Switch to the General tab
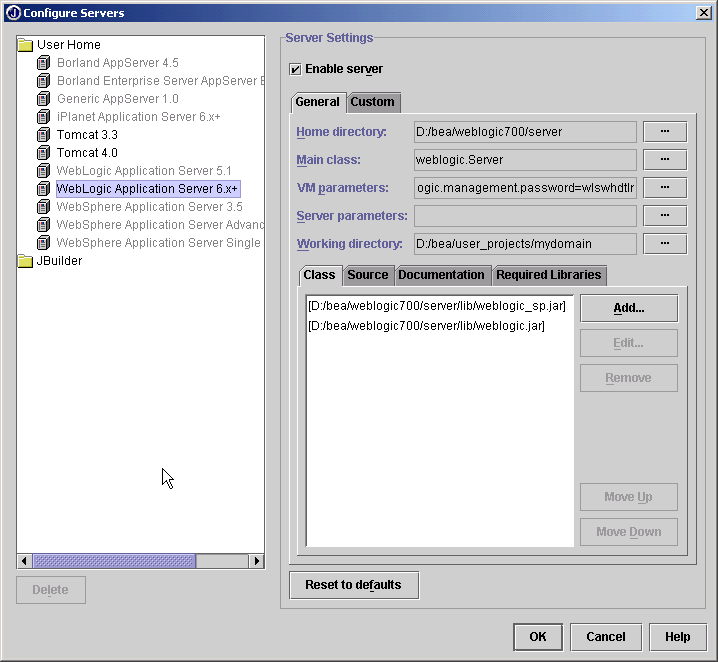Image resolution: width=718 pixels, height=662 pixels. (x=317, y=102)
